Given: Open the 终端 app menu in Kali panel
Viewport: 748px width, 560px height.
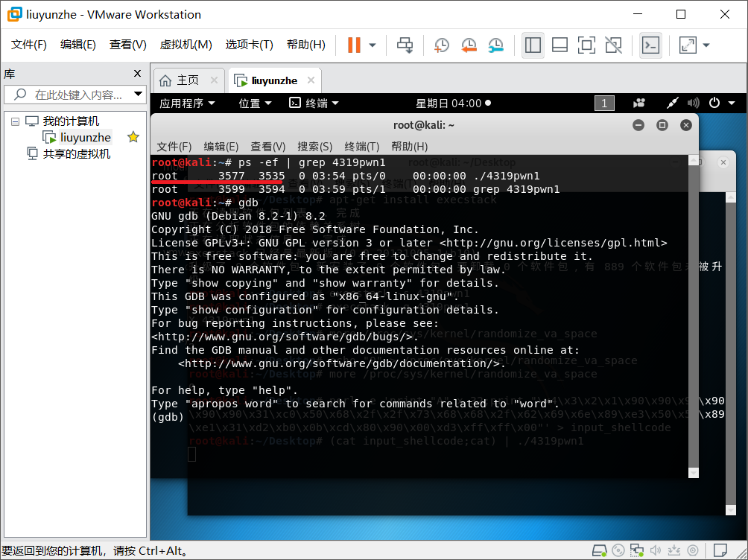Looking at the screenshot, I should tap(314, 103).
